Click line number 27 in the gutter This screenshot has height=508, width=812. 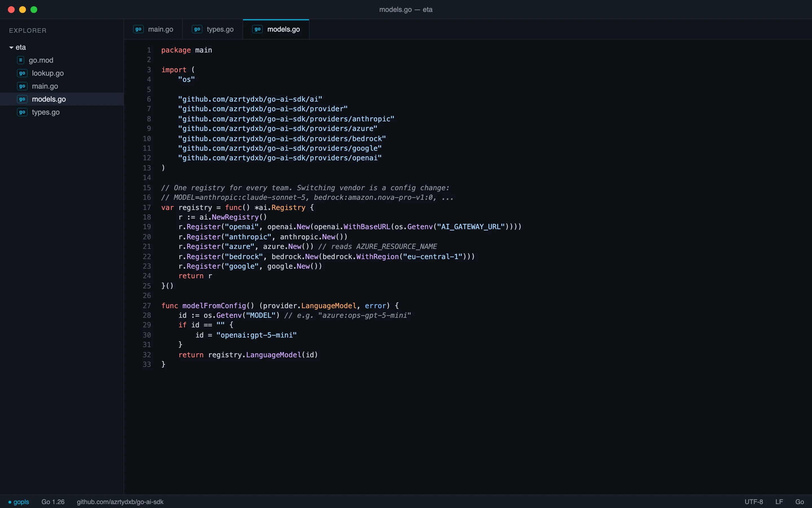pos(147,306)
